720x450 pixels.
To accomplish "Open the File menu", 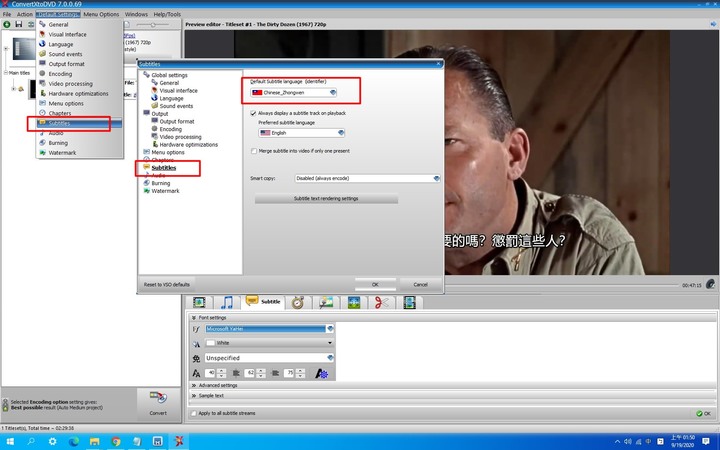I will click(x=7, y=14).
